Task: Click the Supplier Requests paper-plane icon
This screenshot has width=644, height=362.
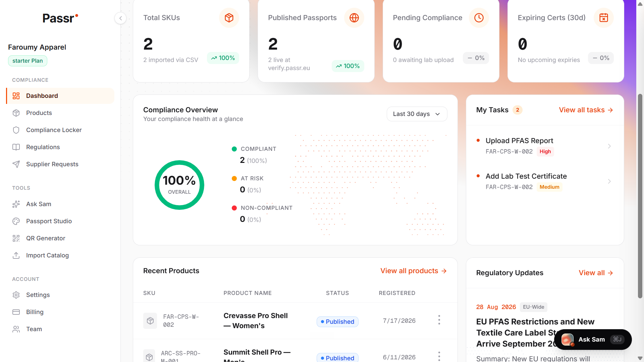Action: coord(16,164)
